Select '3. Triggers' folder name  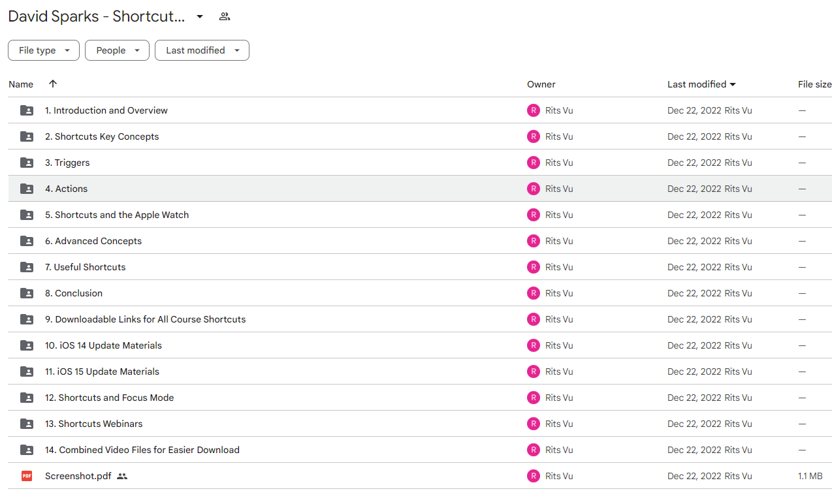(67, 163)
